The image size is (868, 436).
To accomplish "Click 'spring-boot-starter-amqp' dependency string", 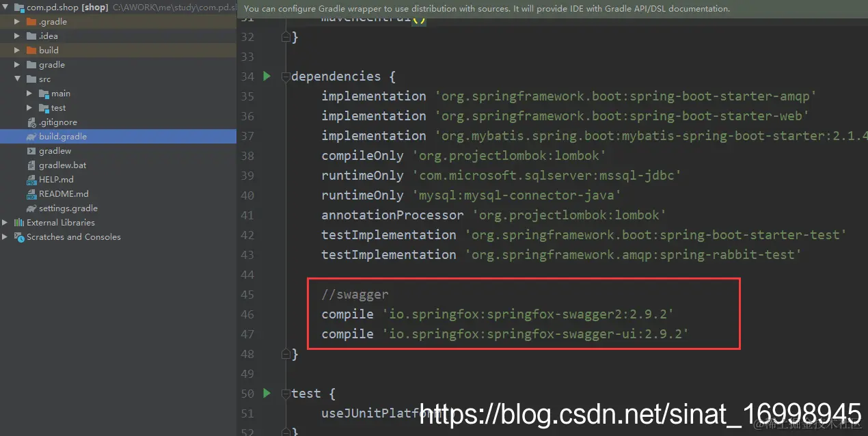I will click(x=625, y=96).
